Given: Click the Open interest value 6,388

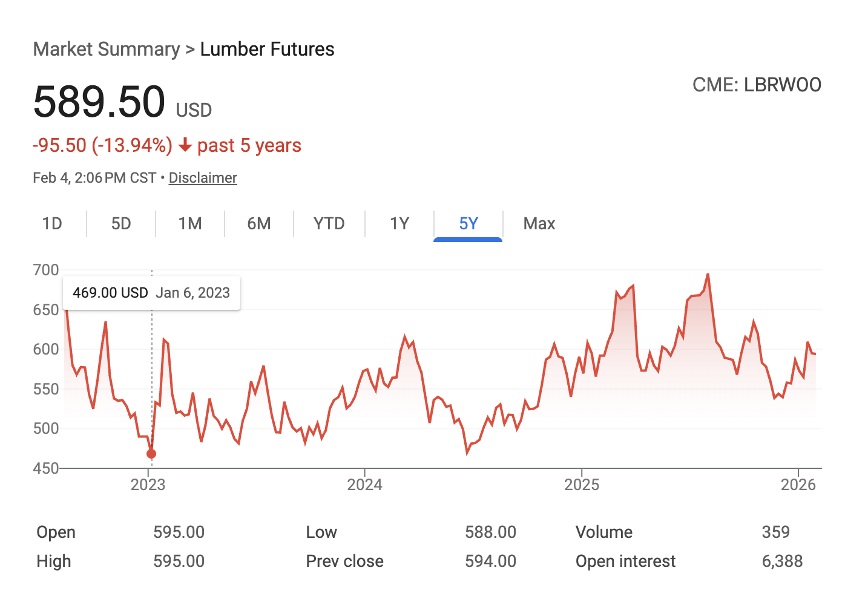Looking at the screenshot, I should [782, 561].
